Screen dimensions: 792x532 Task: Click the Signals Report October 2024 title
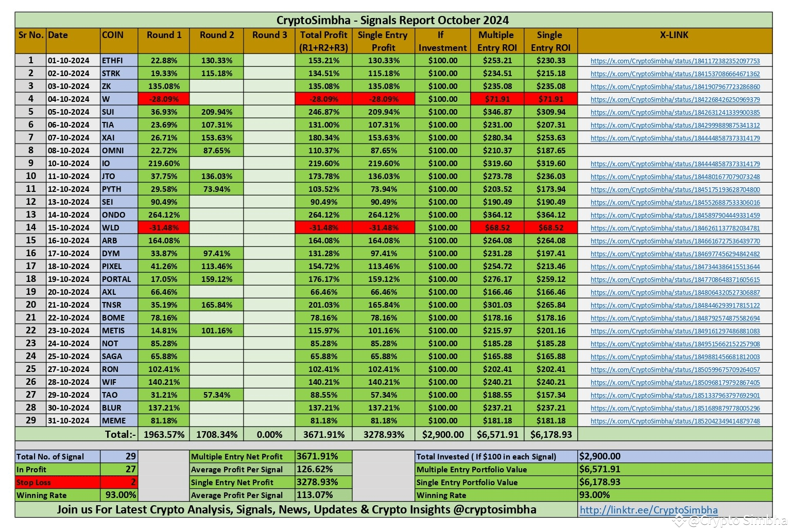[392, 20]
